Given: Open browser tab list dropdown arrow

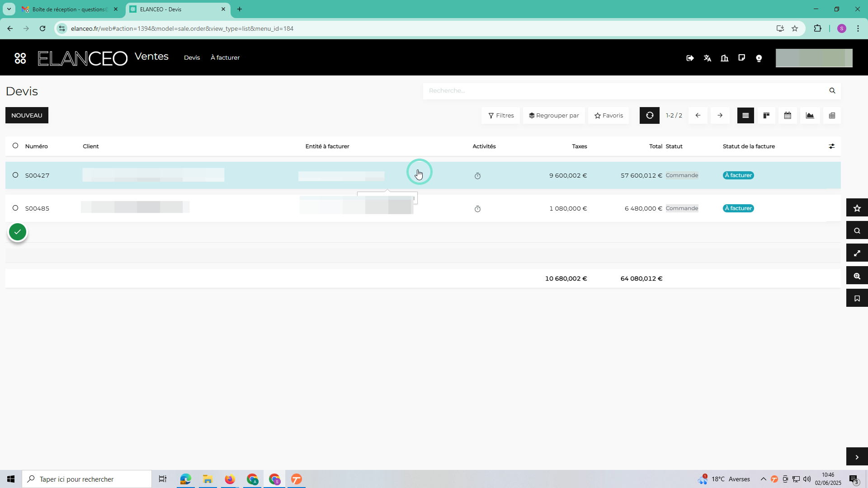Looking at the screenshot, I should [x=9, y=9].
